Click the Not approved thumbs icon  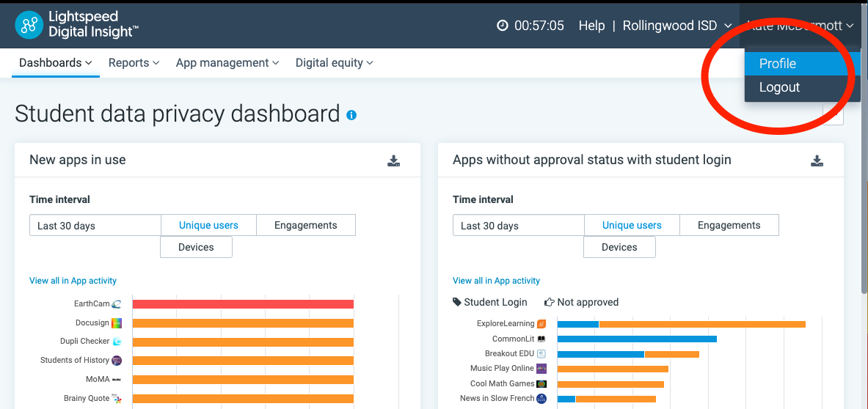click(549, 302)
